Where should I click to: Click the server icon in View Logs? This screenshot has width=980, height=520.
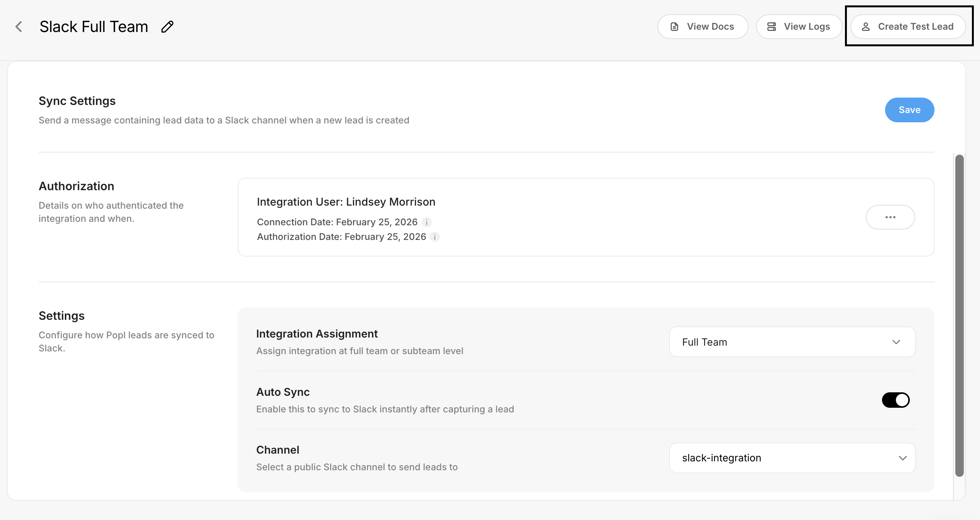[772, 27]
